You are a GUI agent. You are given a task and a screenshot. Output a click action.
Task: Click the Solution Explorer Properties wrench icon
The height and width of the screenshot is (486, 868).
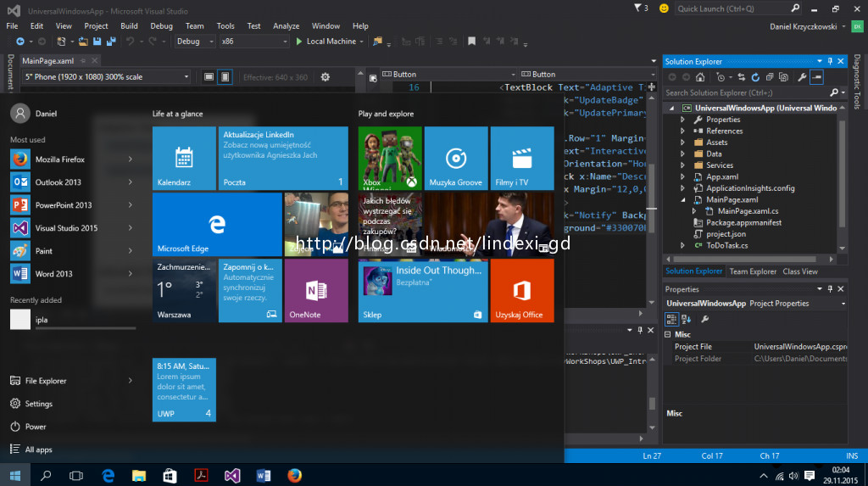pos(802,77)
